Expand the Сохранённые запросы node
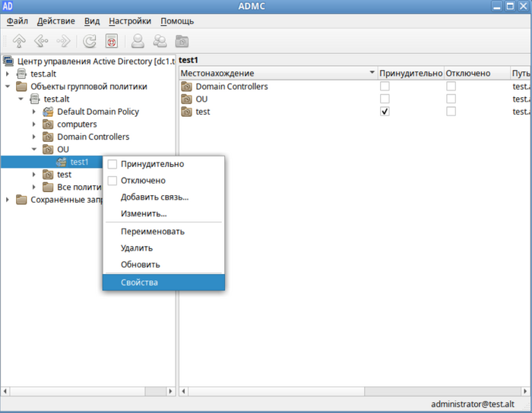This screenshot has width=532, height=413. click(8, 200)
